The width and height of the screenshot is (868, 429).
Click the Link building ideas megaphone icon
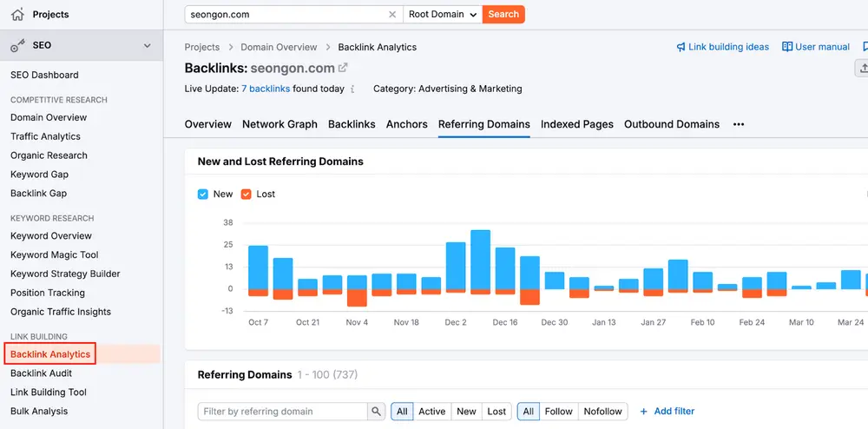pos(681,47)
